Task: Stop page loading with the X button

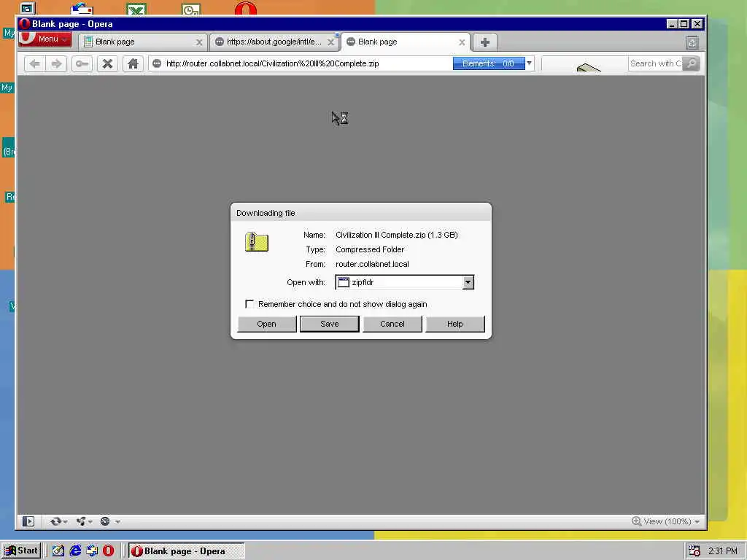Action: (108, 64)
